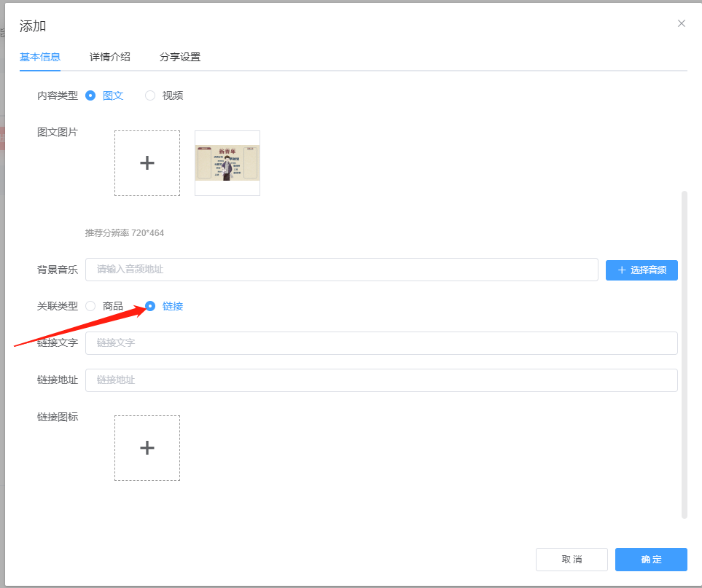Click the plus icon to add a new image
This screenshot has height=588, width=702.
pos(147,162)
